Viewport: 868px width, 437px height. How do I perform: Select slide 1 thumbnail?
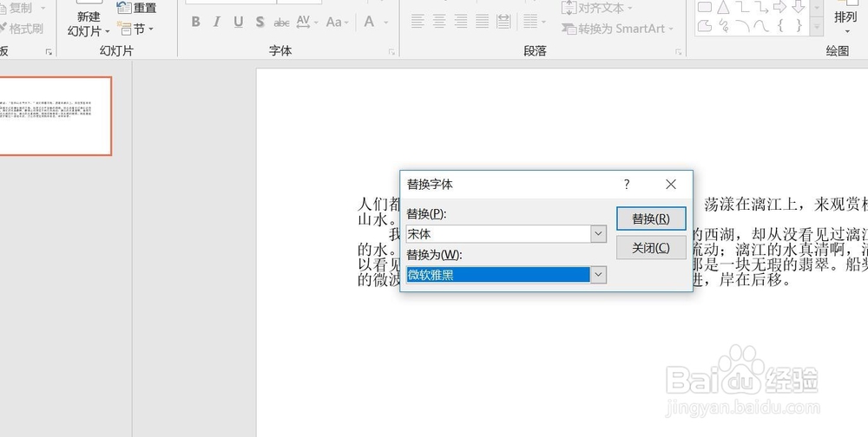pyautogui.click(x=55, y=115)
